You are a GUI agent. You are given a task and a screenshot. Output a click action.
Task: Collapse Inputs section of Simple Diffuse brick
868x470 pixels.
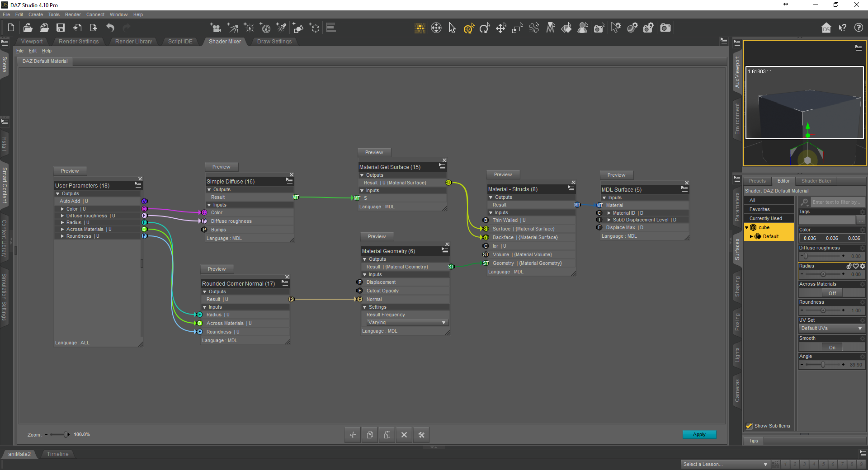(x=209, y=205)
